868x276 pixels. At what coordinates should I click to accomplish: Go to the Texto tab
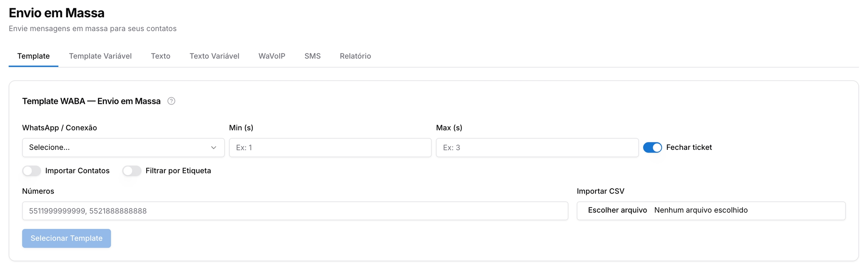click(160, 56)
